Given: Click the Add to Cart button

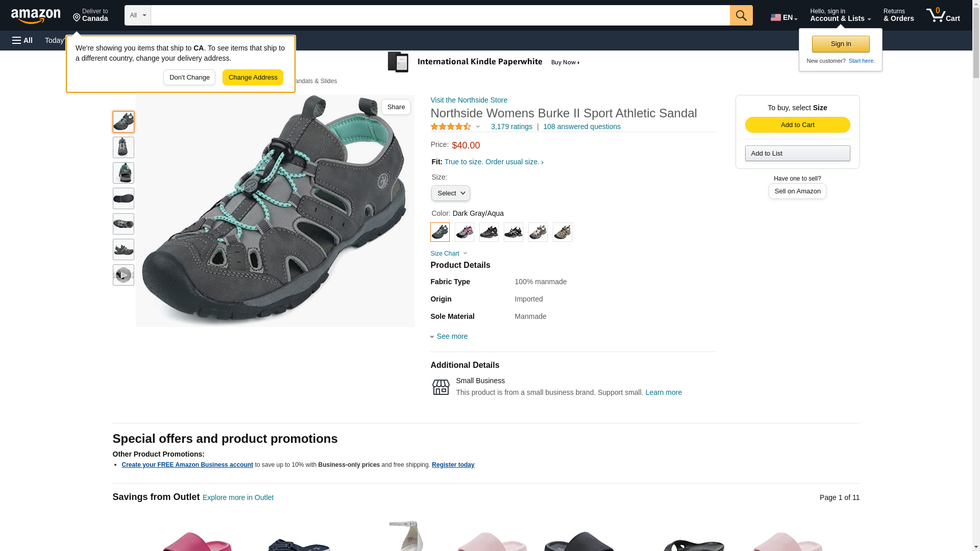Looking at the screenshot, I should 797,125.
